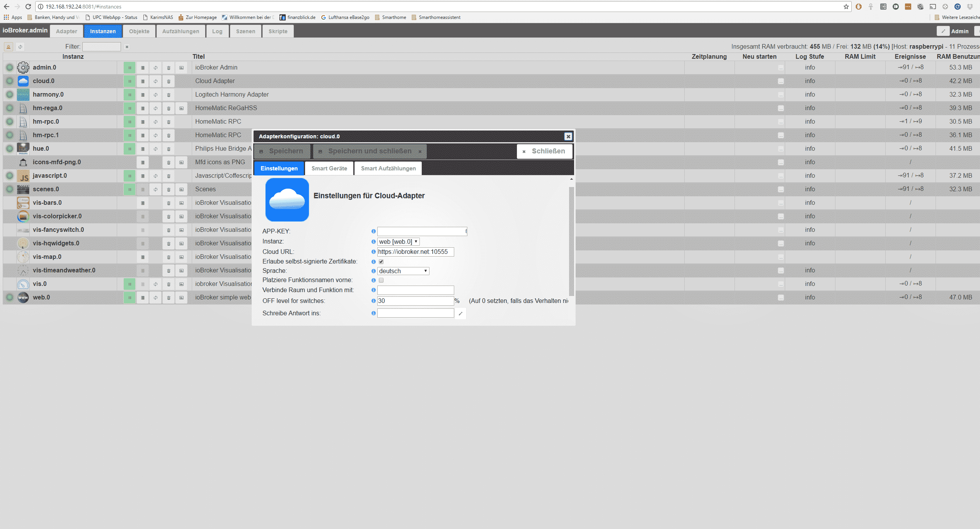Click the info icon beside APP-KEY
The image size is (980, 529).
click(373, 231)
